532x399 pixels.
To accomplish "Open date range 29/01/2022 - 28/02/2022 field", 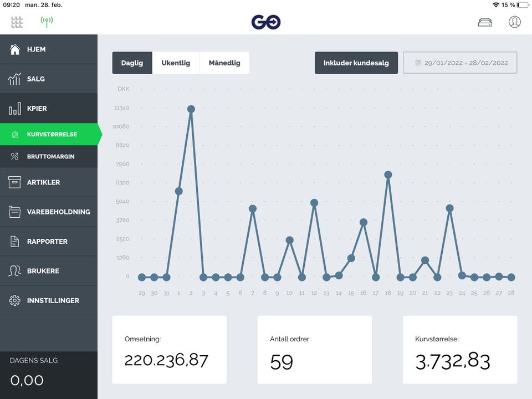I will [x=460, y=63].
